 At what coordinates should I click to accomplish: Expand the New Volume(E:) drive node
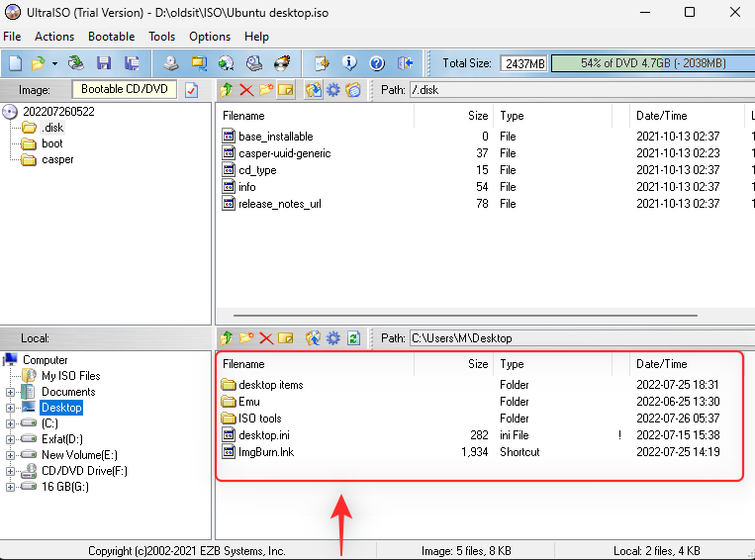pos(10,455)
